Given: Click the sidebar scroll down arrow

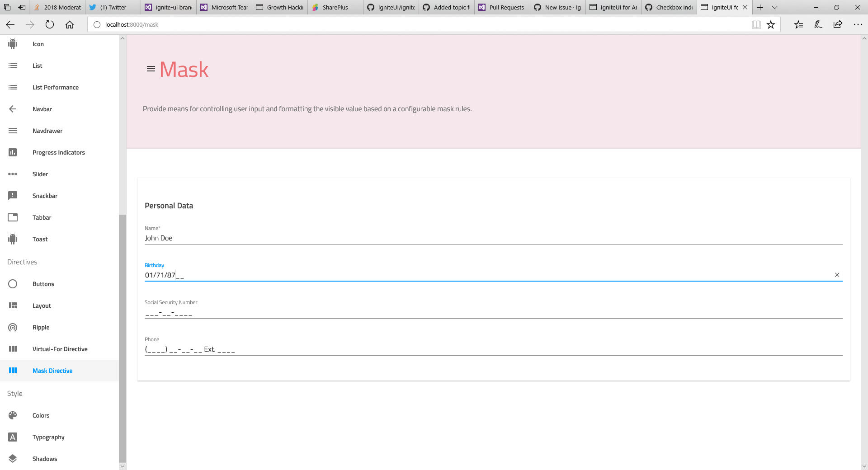Looking at the screenshot, I should click(123, 466).
